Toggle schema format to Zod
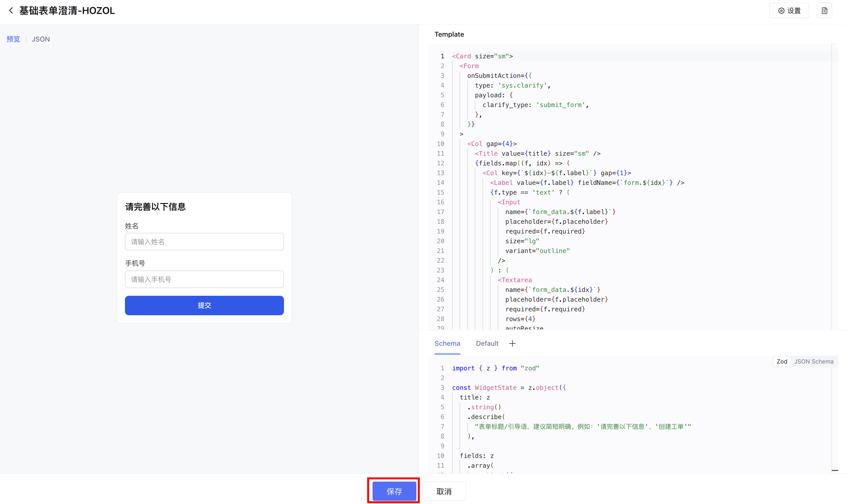This screenshot has height=504, width=847. (781, 361)
